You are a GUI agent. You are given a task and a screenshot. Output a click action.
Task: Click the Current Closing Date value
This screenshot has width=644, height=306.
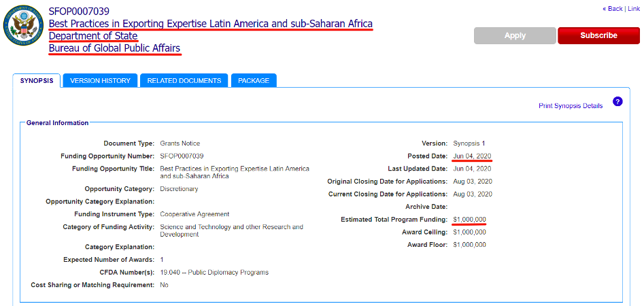coord(473,194)
